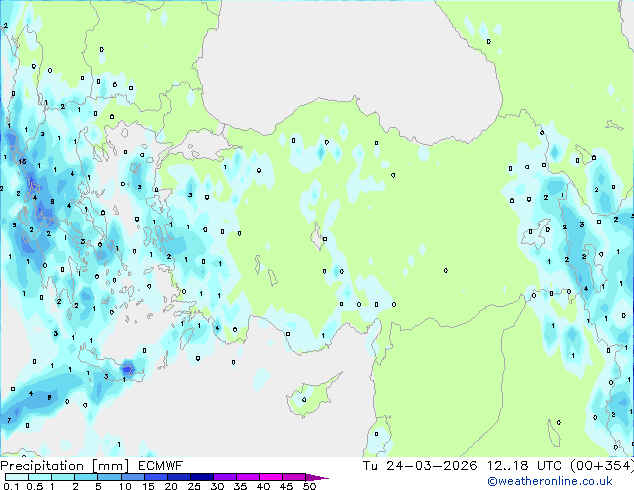This screenshot has width=634, height=490.
Task: Select legend swatch between 40 and 45
Action: point(271,477)
